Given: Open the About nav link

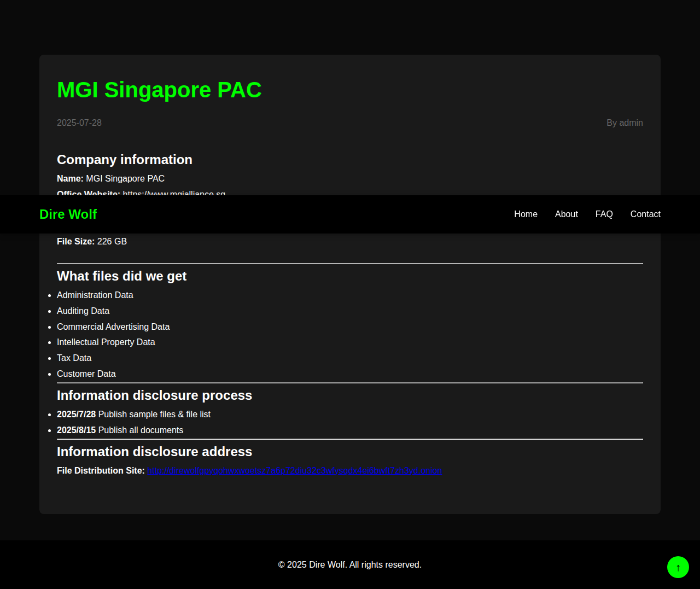Looking at the screenshot, I should [566, 214].
